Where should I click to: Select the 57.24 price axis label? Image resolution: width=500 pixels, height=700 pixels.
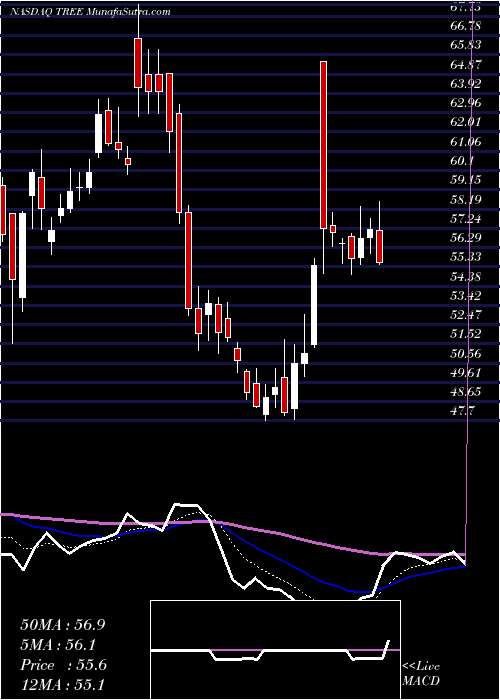tap(466, 218)
